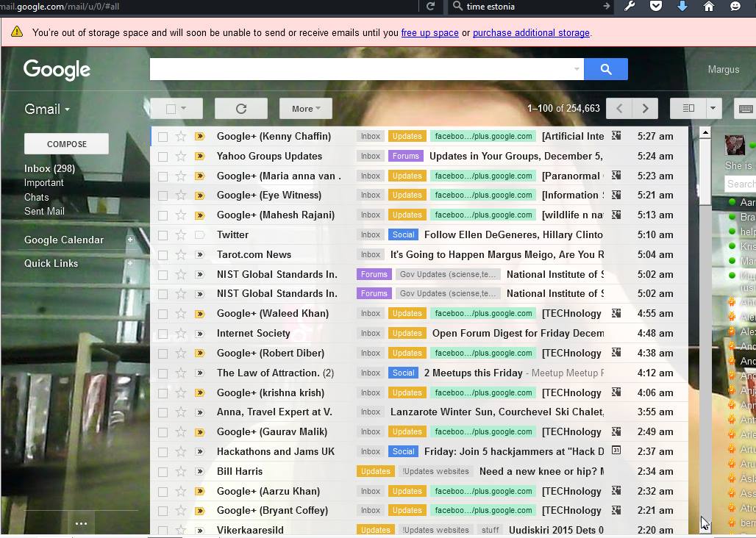Click the scrollbar up arrow
This screenshot has width=756, height=538.
coord(705,133)
